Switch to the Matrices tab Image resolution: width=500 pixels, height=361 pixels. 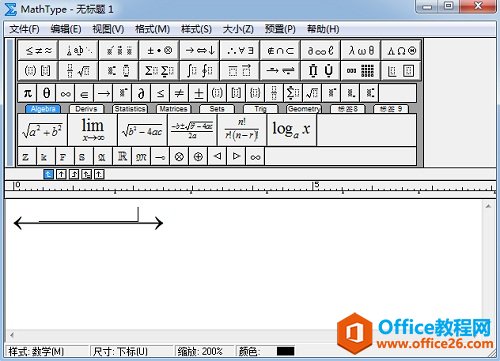(173, 109)
